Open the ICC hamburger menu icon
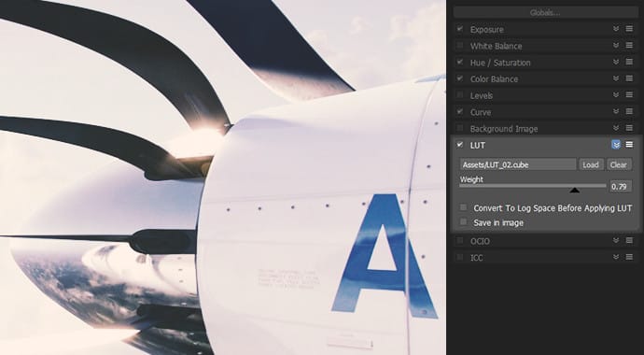This screenshot has width=644, height=355. coord(629,257)
